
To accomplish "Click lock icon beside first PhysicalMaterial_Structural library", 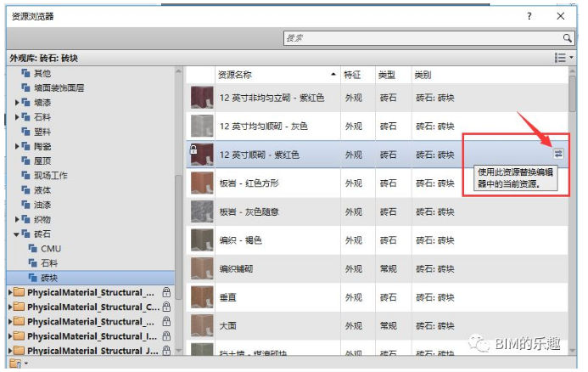I will [166, 292].
